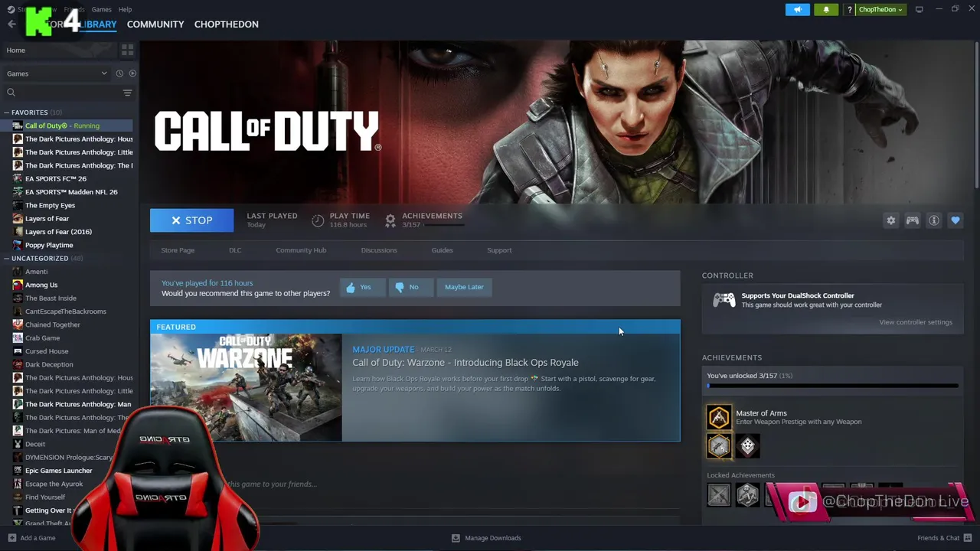This screenshot has height=551, width=980.
Task: Go to the COMMUNITY tab
Action: pyautogui.click(x=155, y=24)
